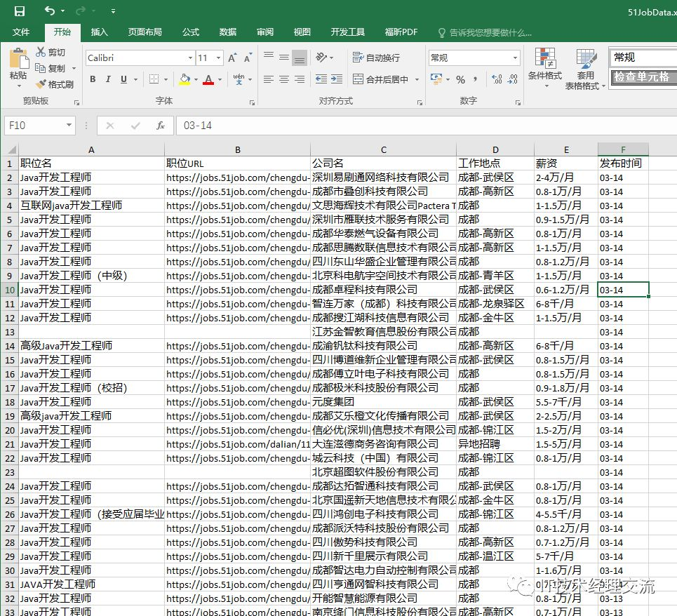The width and height of the screenshot is (677, 616).
Task: Click the phonetic guide wén icon
Action: click(x=239, y=79)
